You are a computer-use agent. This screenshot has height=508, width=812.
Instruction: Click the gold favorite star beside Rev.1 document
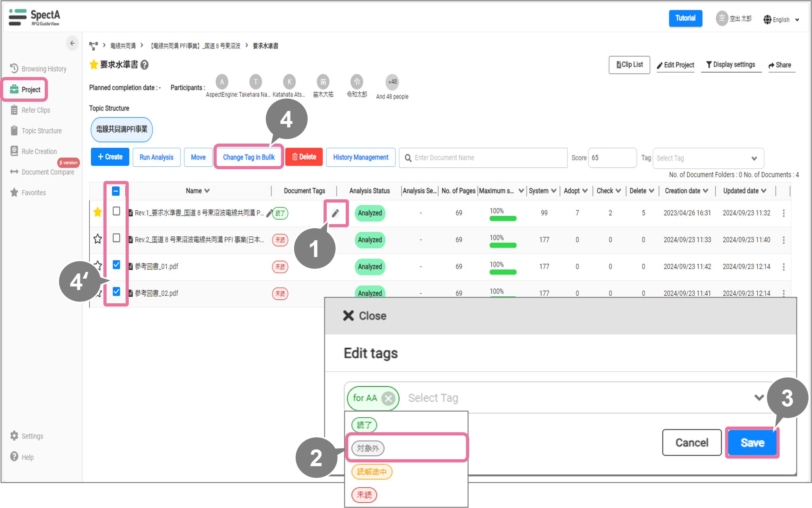pyautogui.click(x=97, y=212)
